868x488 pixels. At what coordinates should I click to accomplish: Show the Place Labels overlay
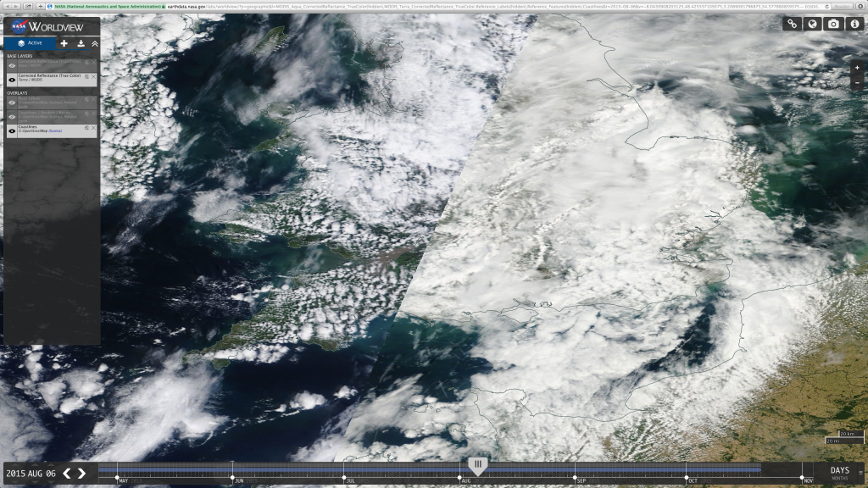(12, 103)
